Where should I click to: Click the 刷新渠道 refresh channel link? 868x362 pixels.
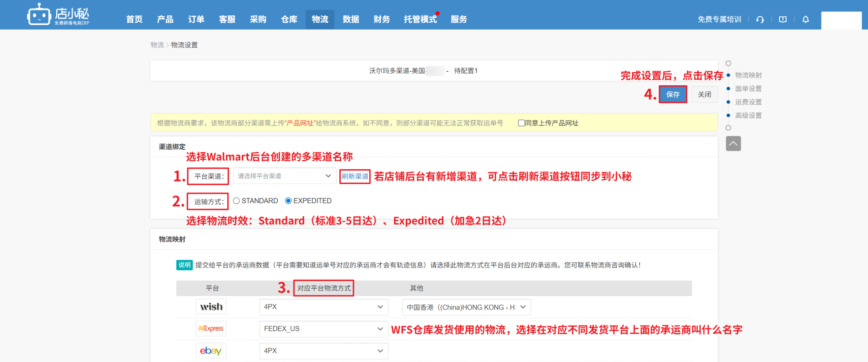tap(355, 176)
